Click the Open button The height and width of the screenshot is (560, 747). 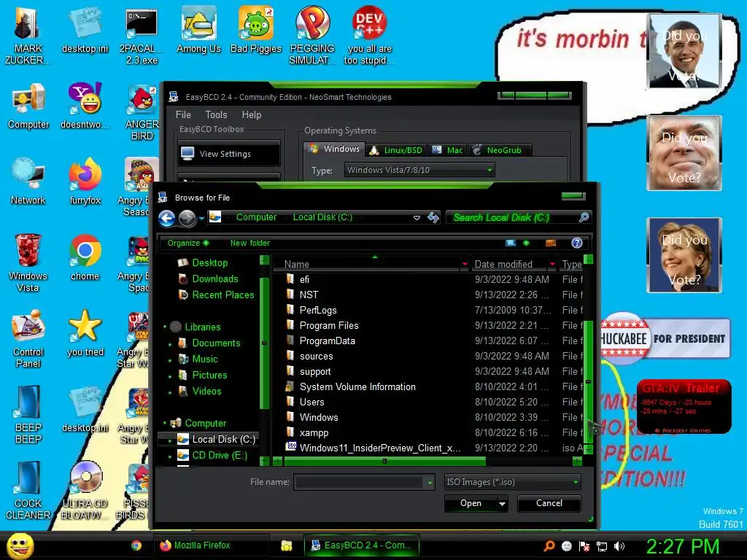pyautogui.click(x=471, y=503)
